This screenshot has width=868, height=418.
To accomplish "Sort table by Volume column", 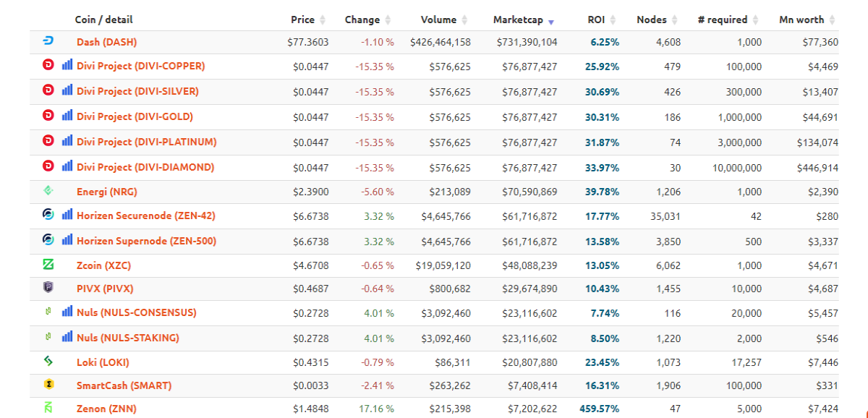I will pyautogui.click(x=444, y=20).
